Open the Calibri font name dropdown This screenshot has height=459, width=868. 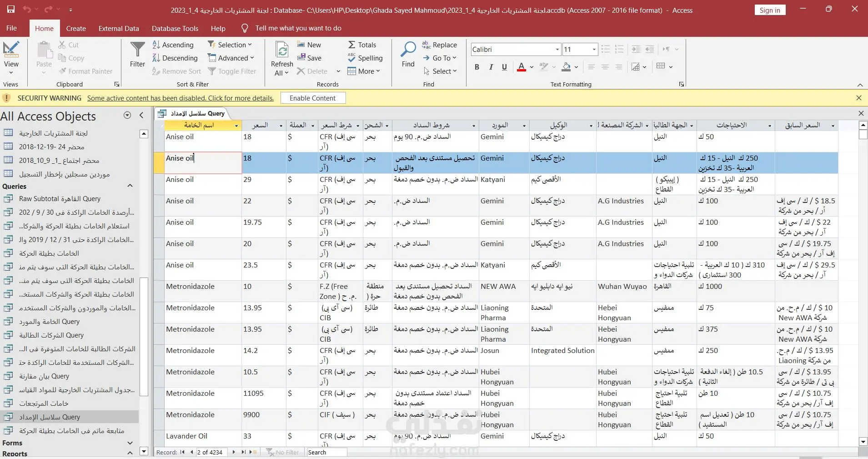pos(557,49)
